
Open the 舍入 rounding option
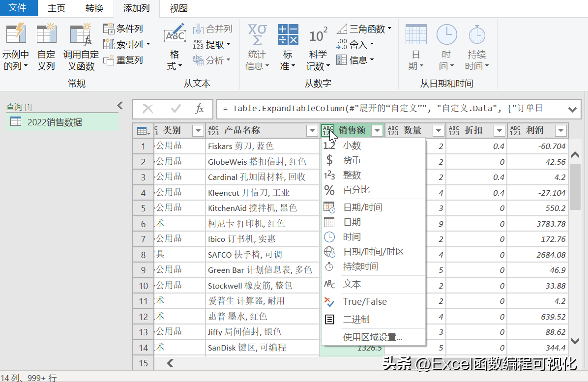[x=355, y=45]
